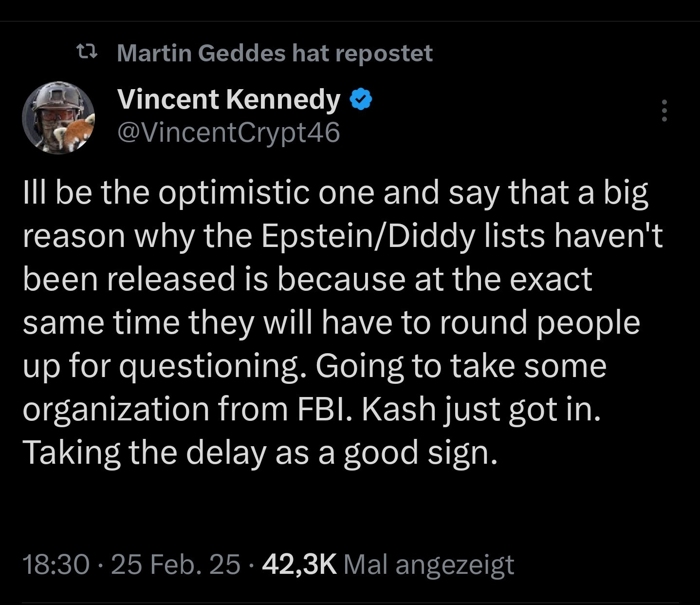This screenshot has height=605, width=700.
Task: Click the 25 Feb. 25 date
Action: 176,565
